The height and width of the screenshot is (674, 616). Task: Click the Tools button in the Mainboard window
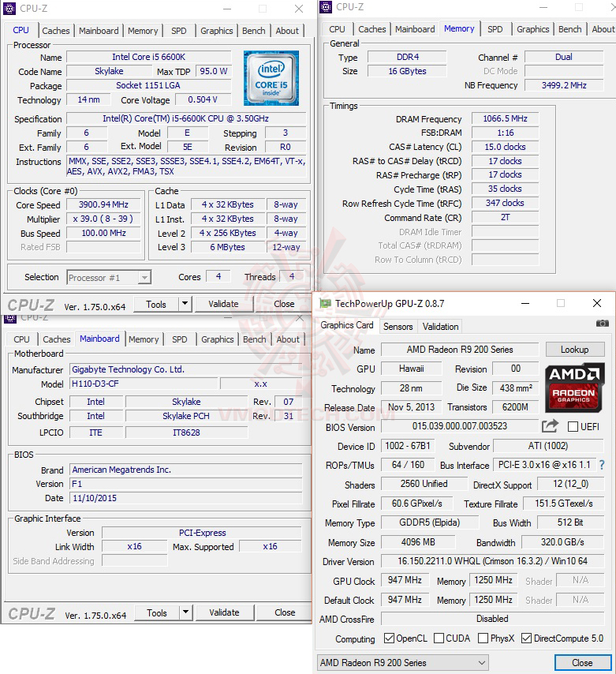click(157, 612)
